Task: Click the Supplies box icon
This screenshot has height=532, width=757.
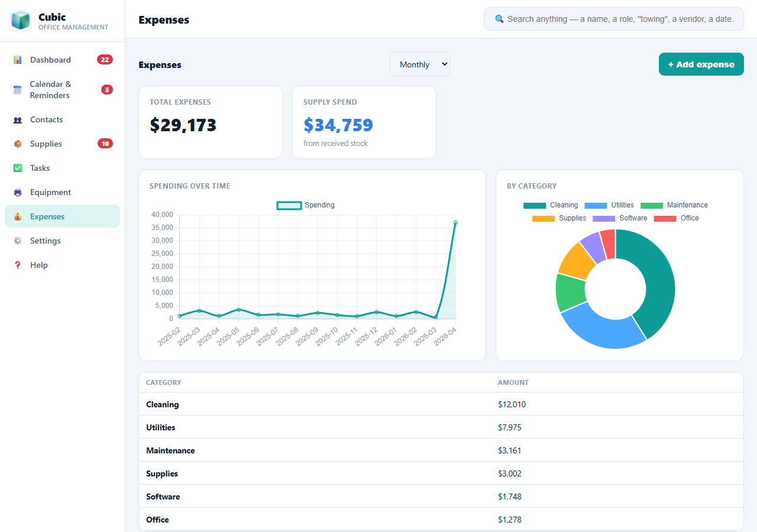Action: pos(18,144)
